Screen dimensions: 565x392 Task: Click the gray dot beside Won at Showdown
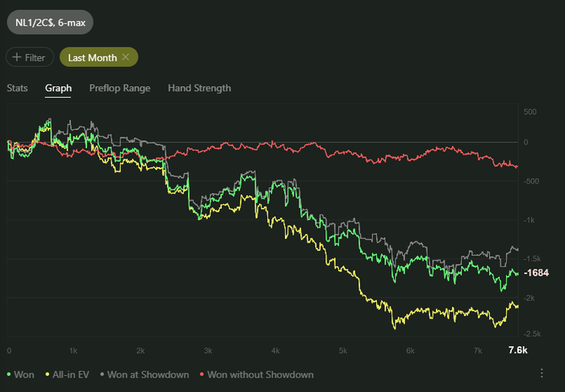[100, 374]
